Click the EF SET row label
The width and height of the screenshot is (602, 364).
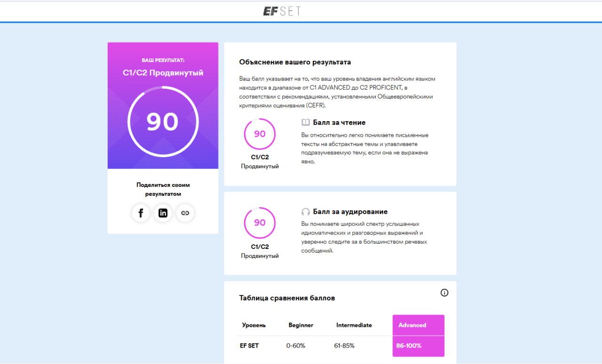click(249, 346)
